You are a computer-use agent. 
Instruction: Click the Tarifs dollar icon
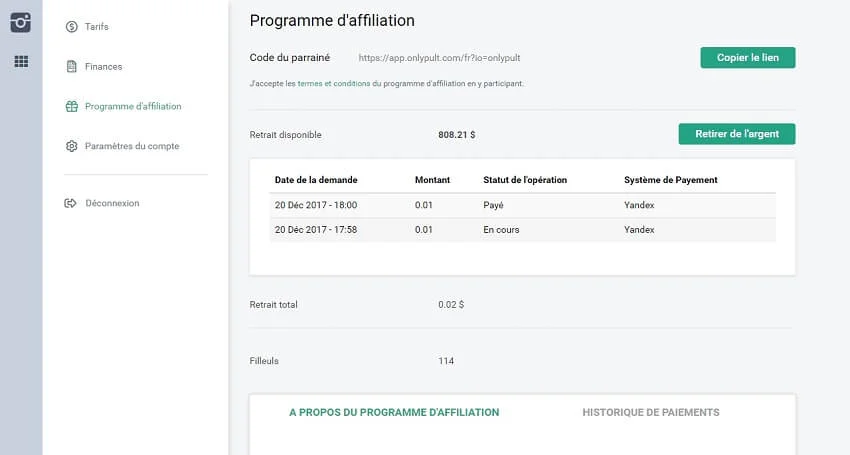click(71, 27)
